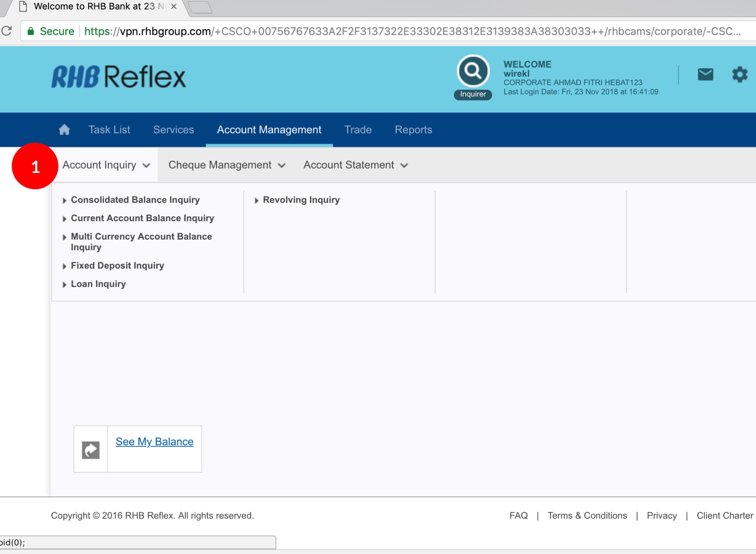Click the RHB Reflex logo
This screenshot has width=756, height=554.
pos(118,77)
